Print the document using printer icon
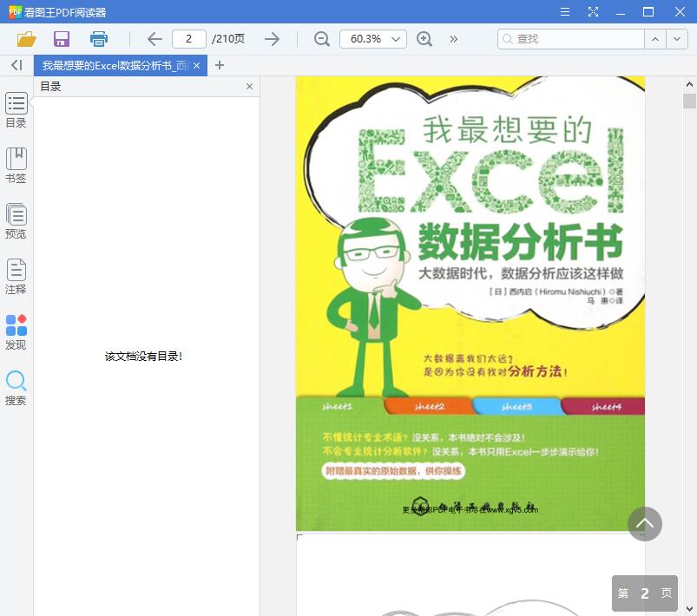 click(99, 39)
